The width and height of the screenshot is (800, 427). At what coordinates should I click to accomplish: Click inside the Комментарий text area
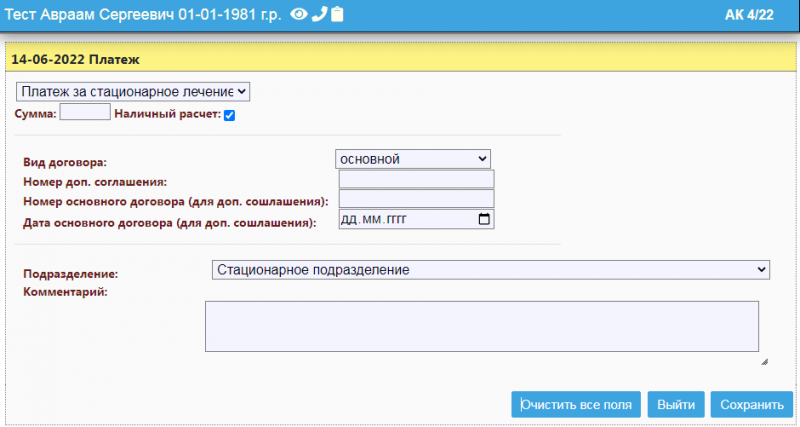481,326
